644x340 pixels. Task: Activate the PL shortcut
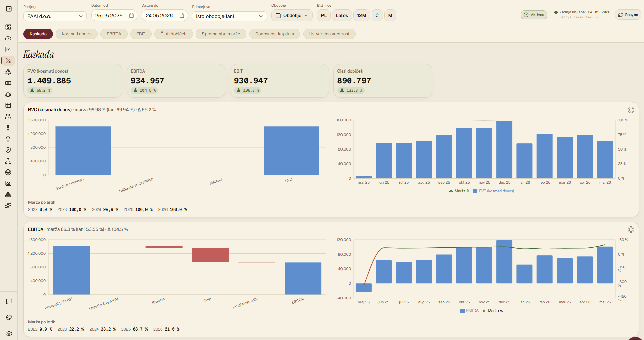point(324,15)
